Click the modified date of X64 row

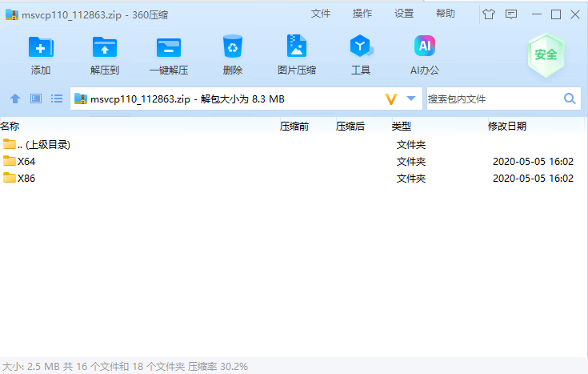point(534,162)
